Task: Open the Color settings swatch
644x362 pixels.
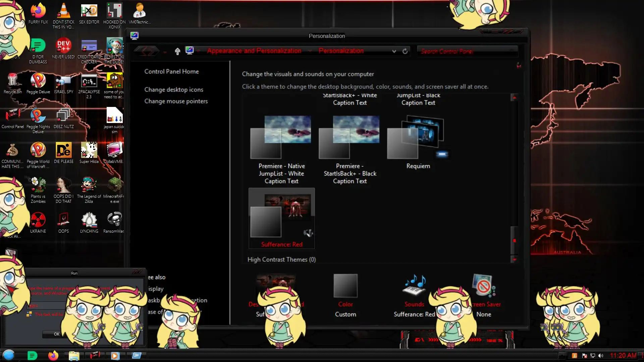Action: [345, 286]
